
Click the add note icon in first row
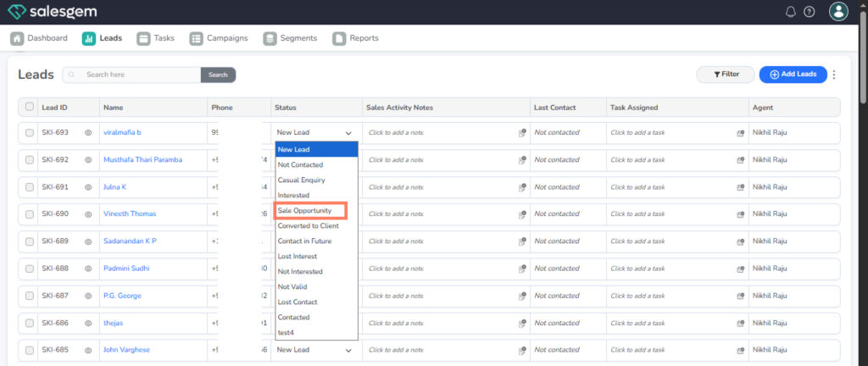522,133
